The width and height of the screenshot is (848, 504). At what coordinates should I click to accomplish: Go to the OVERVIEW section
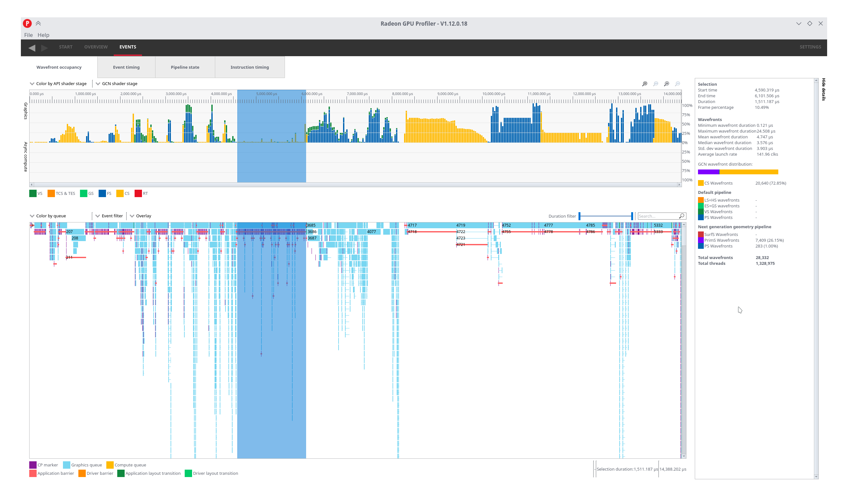pyautogui.click(x=96, y=47)
